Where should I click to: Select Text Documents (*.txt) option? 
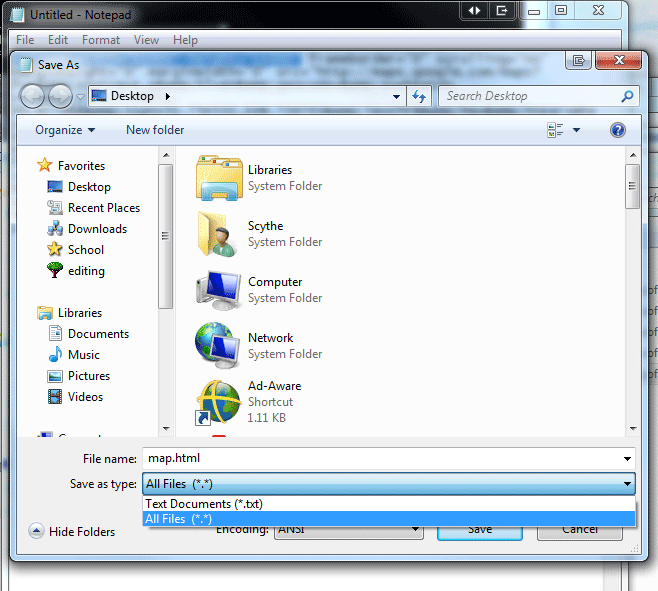[x=389, y=504]
